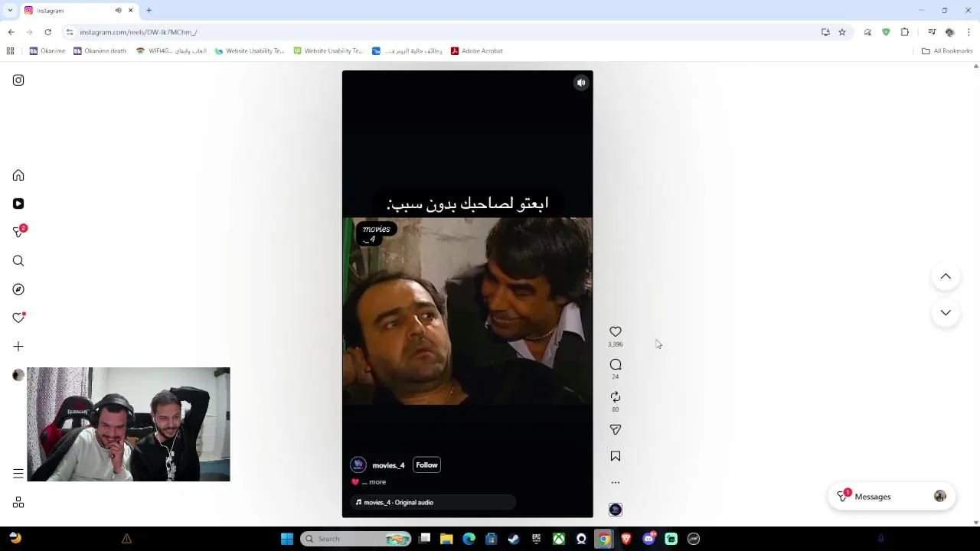This screenshot has width=980, height=551.
Task: Open profile avatar in left sidebar
Action: click(18, 375)
